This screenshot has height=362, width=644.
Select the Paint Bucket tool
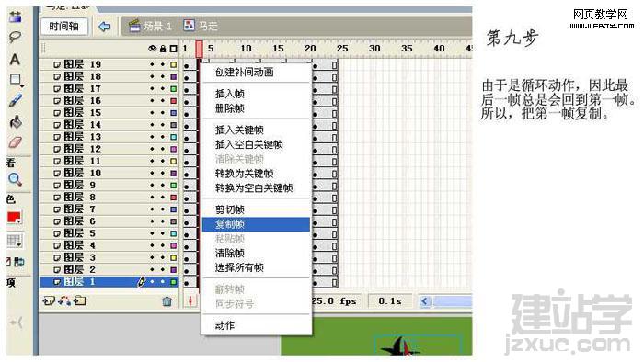click(x=16, y=122)
